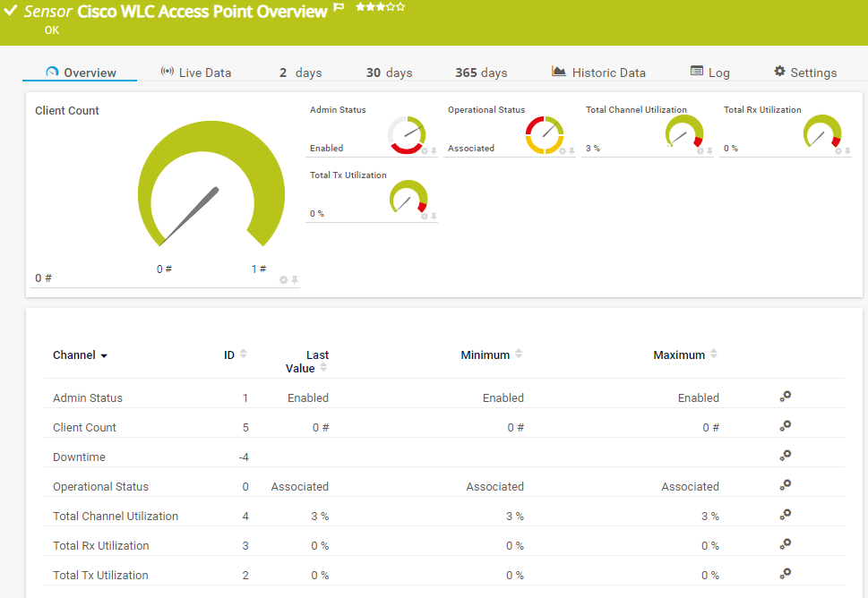Set priority to five stars
Viewport: 868px width, 598px height.
click(x=400, y=7)
